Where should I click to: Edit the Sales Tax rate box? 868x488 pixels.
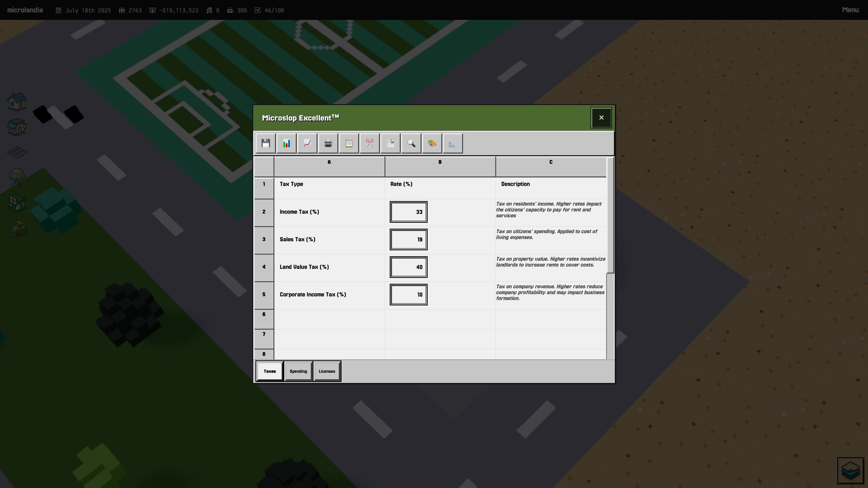(x=408, y=239)
